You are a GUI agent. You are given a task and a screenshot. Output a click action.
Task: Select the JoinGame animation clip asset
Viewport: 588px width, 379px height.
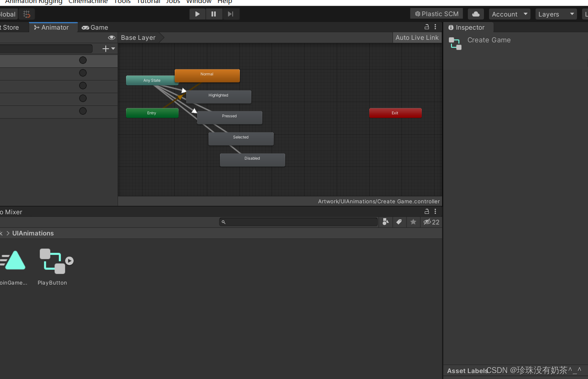pyautogui.click(x=13, y=267)
